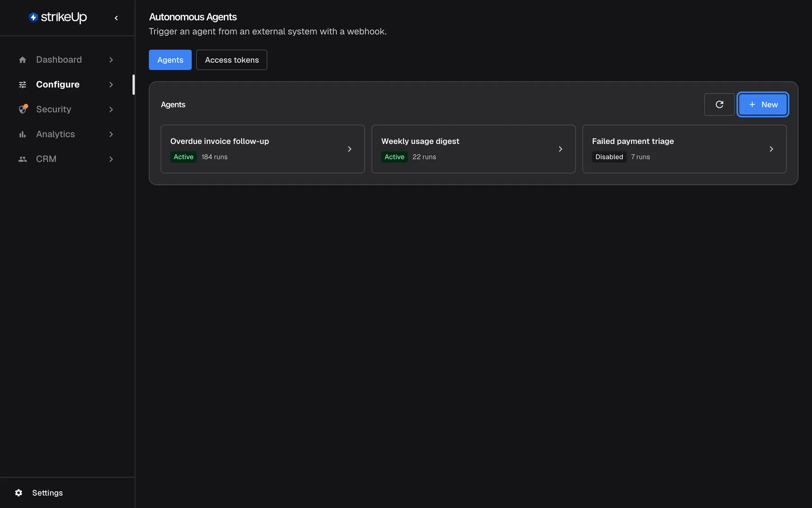Open Overdue invoice follow-up via its chevron
The height and width of the screenshot is (508, 812).
point(350,149)
